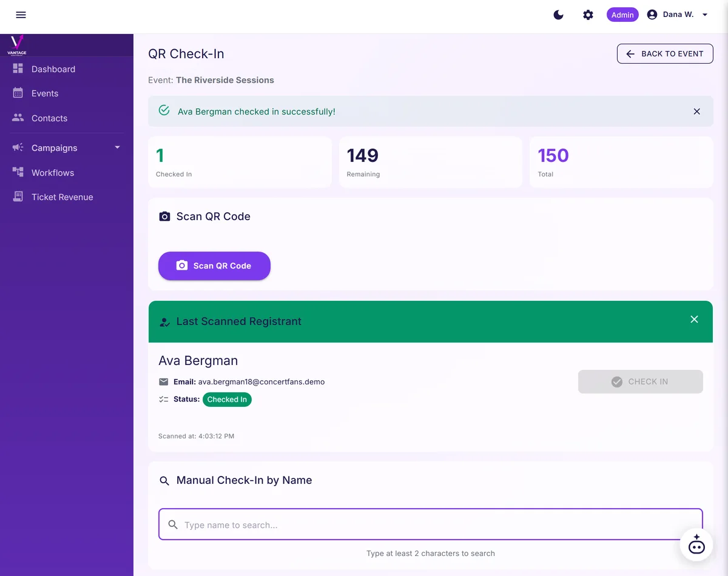
Task: Close the Last Scanned Registrant panel
Action: point(694,320)
